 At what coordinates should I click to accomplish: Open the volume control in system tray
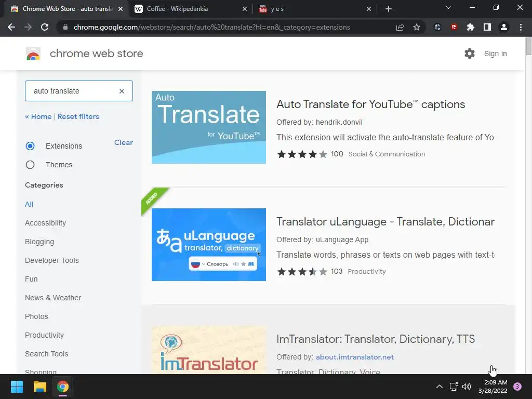coord(467,387)
